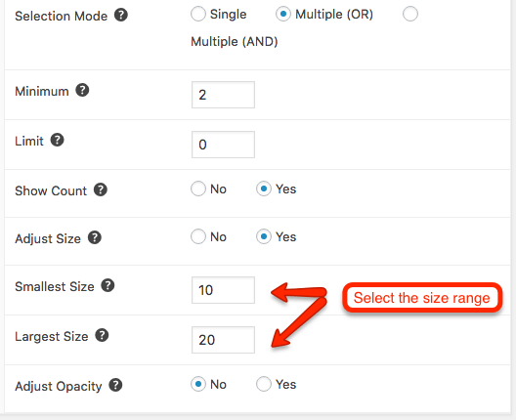Enable Adjust Opacity by choosing Yes
Viewport: 516px width, 420px height.
point(264,384)
